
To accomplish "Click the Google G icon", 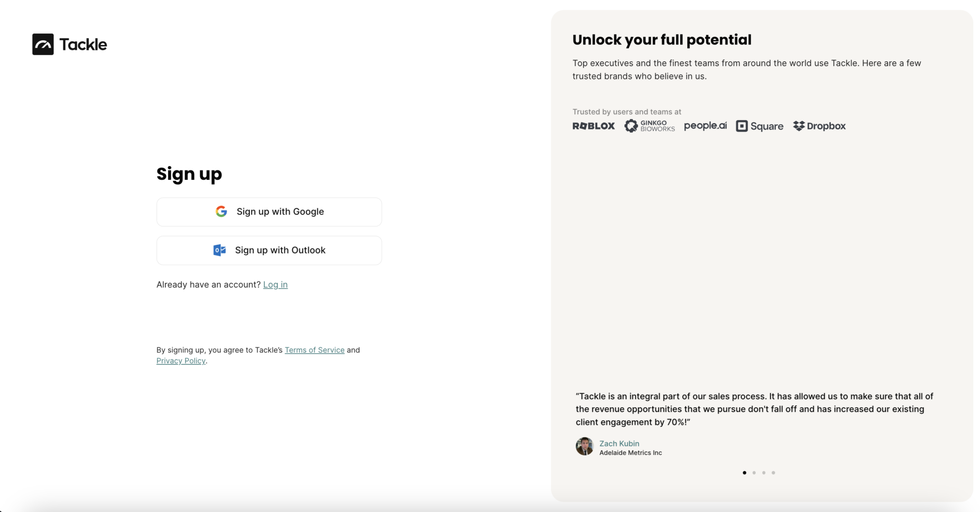I will tap(221, 211).
